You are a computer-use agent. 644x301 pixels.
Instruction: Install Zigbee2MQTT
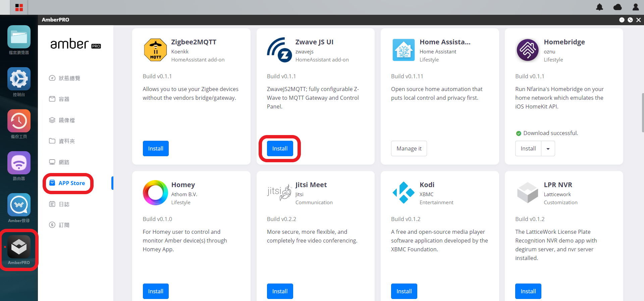click(x=156, y=148)
